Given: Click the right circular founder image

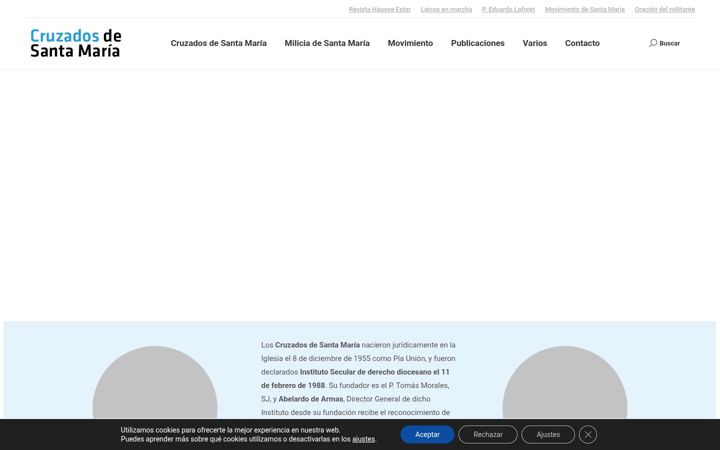Looking at the screenshot, I should click(565, 382).
